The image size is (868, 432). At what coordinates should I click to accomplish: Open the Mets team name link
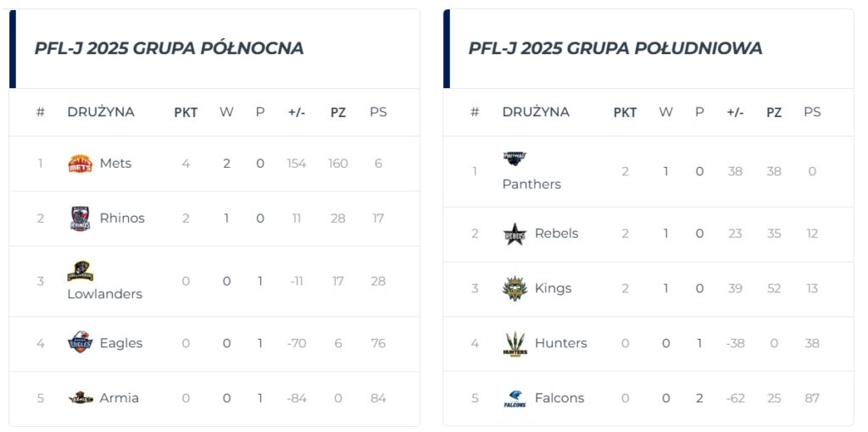[x=115, y=163]
